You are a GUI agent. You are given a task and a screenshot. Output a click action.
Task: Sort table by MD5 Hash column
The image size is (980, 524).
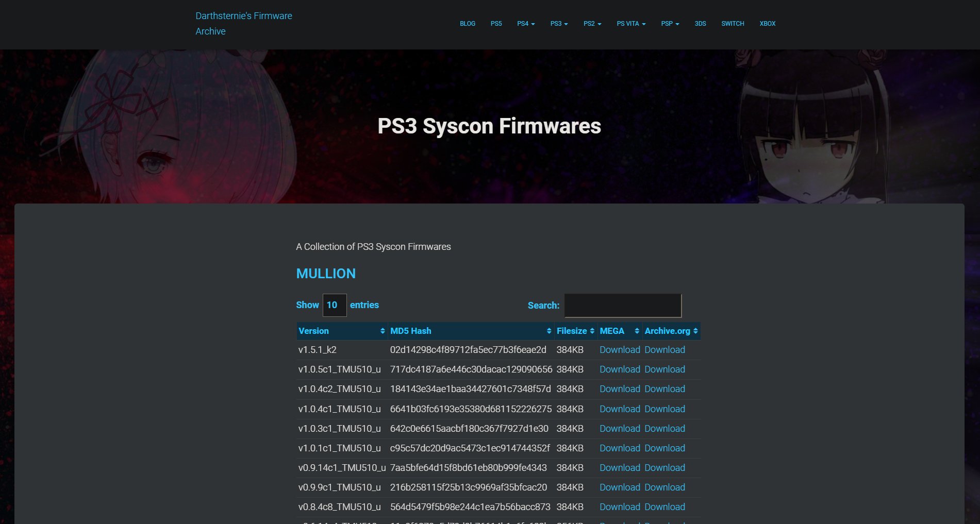[x=471, y=331]
